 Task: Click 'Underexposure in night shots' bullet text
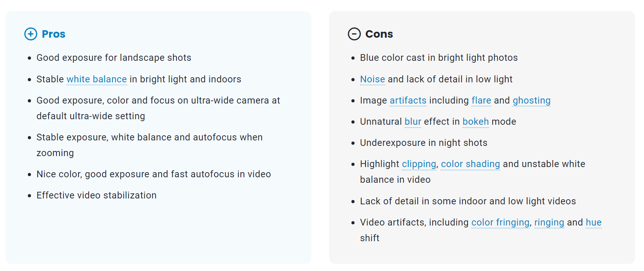coord(424,143)
